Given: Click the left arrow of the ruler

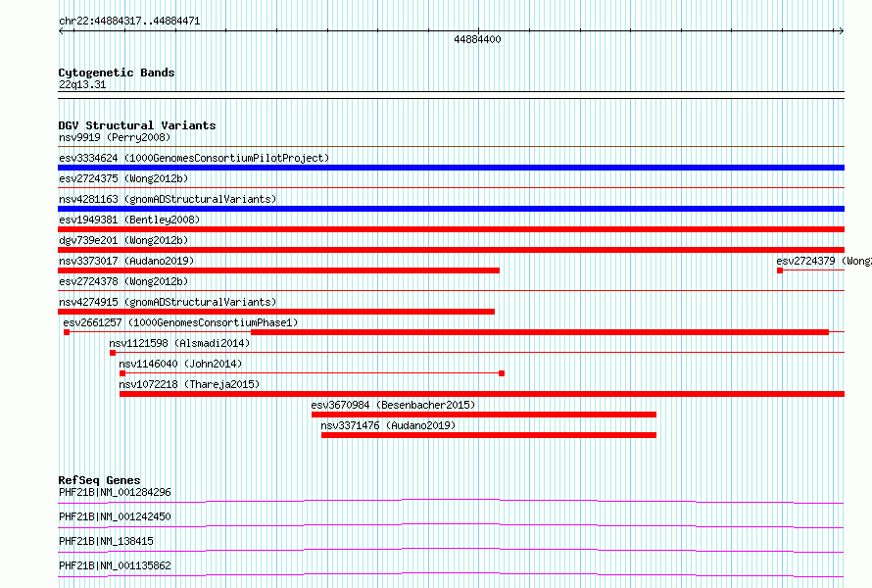Looking at the screenshot, I should click(61, 31).
